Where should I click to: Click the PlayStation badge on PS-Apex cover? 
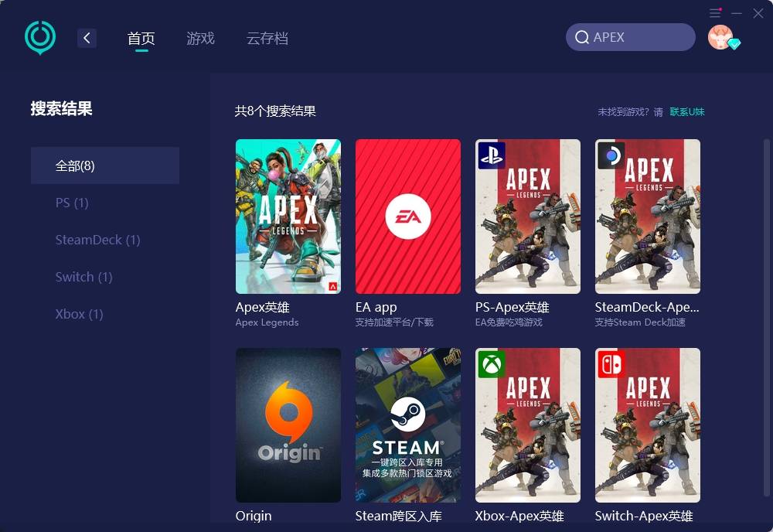[492, 155]
